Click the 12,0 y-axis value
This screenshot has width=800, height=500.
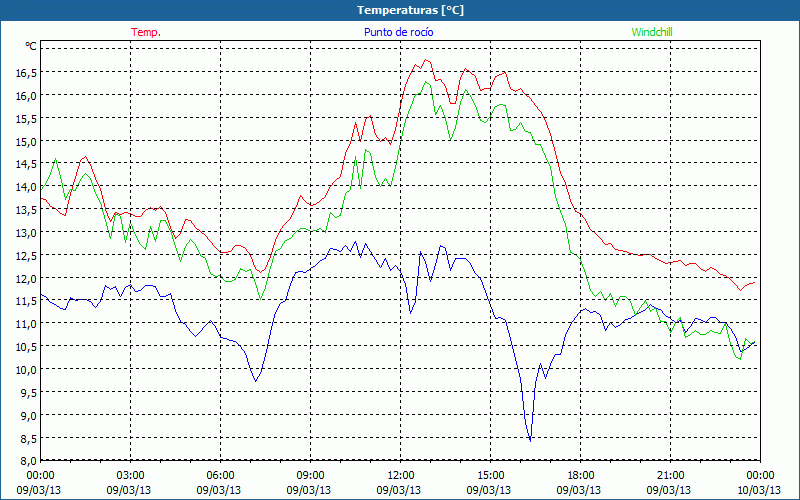[26, 279]
